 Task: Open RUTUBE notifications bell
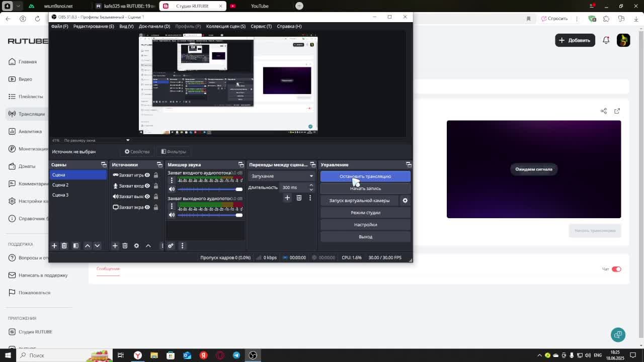[x=606, y=40]
